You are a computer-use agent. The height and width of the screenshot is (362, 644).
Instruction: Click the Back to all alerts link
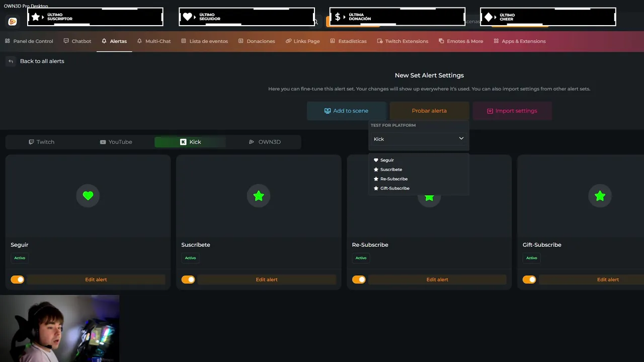tap(42, 61)
